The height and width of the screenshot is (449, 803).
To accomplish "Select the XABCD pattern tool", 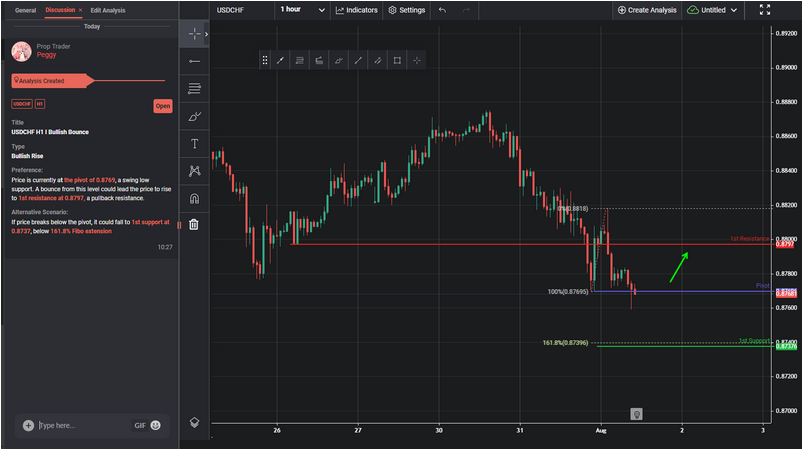I will [195, 171].
